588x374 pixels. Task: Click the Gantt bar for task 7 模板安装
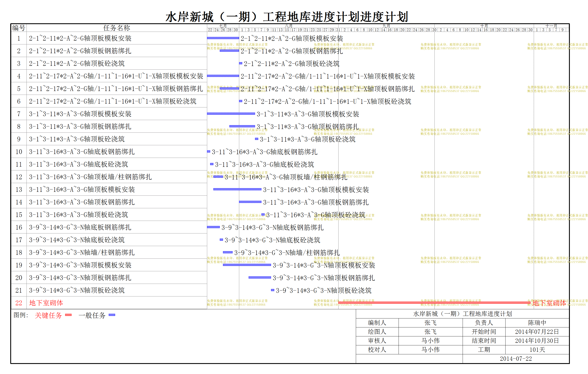231,113
